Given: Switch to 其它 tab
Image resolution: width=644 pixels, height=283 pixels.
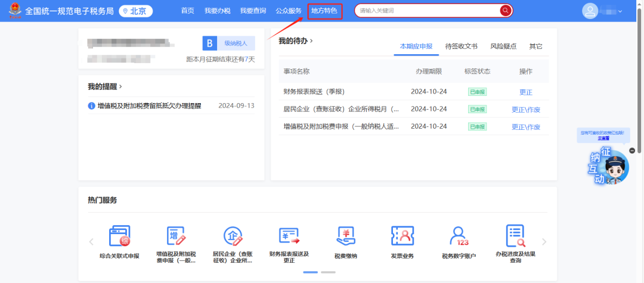Looking at the screenshot, I should [x=535, y=46].
